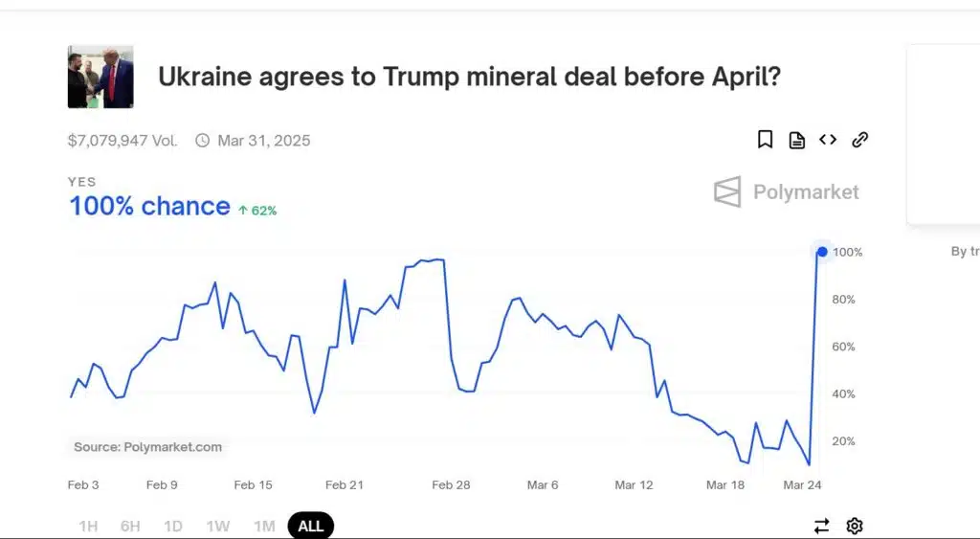Open the market rules document icon
This screenshot has height=539, width=980.
pyautogui.click(x=796, y=140)
